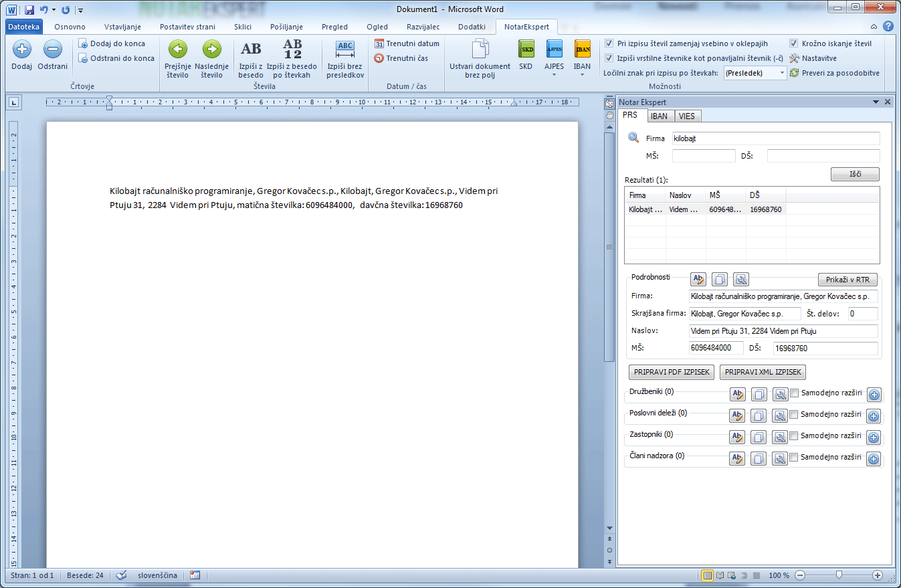Click the Save icon in Quick Access Toolbar

click(x=29, y=10)
